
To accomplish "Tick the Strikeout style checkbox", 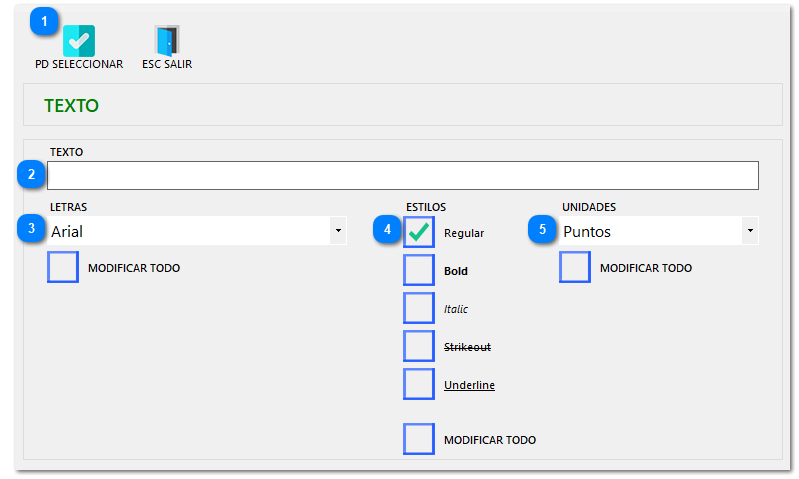I will pos(419,346).
